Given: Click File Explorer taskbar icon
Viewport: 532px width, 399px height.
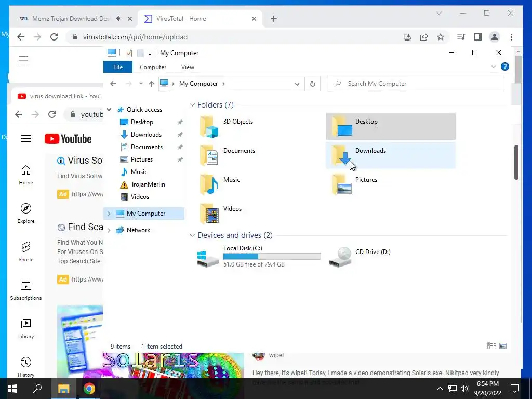Looking at the screenshot, I should pos(63,389).
